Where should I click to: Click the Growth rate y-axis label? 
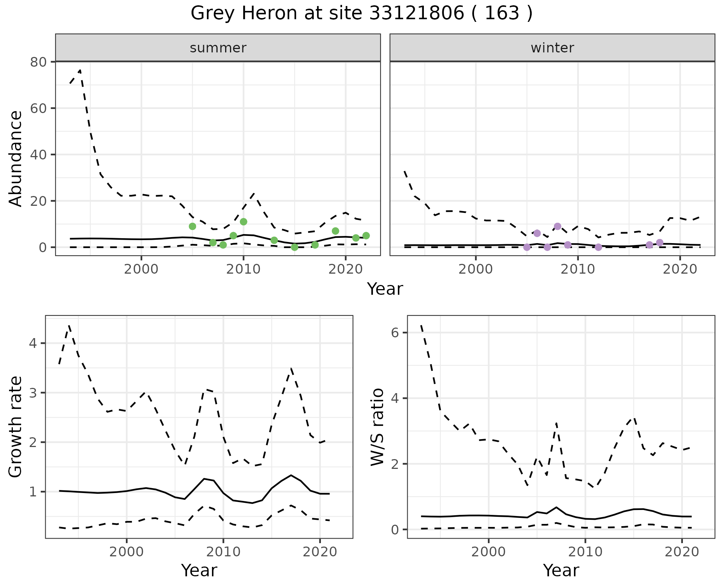pos(16,427)
